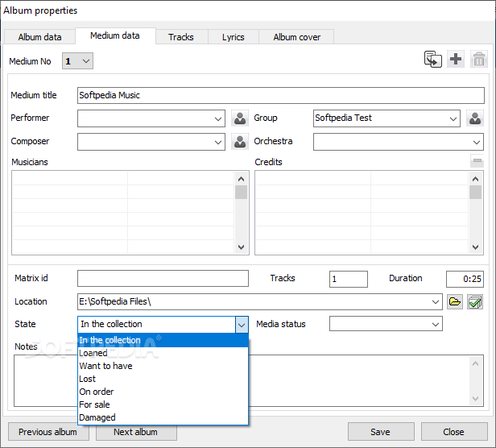This screenshot has width=496, height=448.
Task: Open person editor next to Group
Action: (475, 118)
